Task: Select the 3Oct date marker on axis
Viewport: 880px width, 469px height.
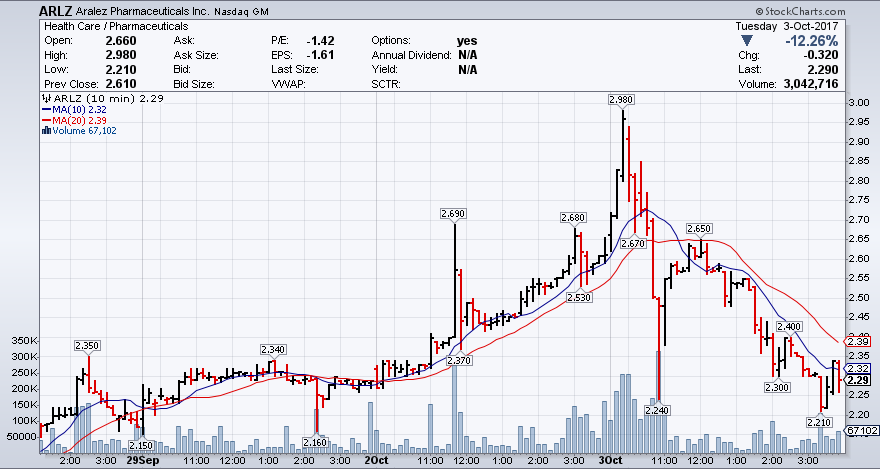Action: 609,461
